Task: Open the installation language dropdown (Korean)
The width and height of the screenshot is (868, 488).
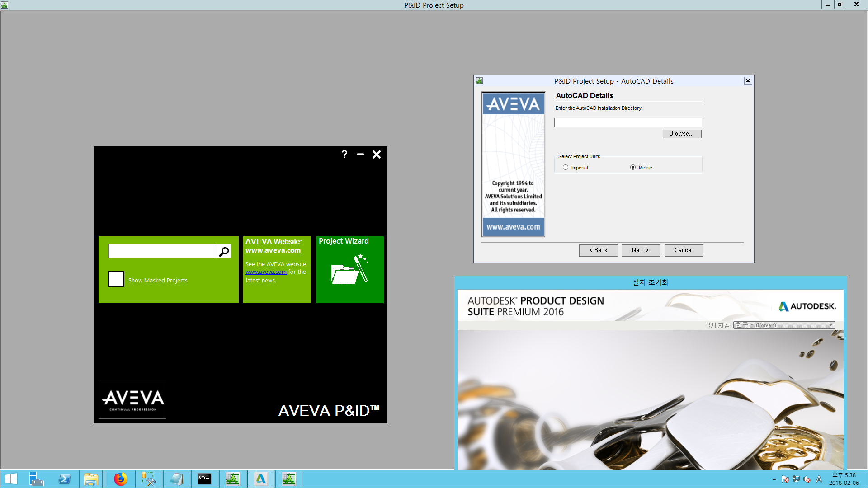Action: tap(784, 325)
